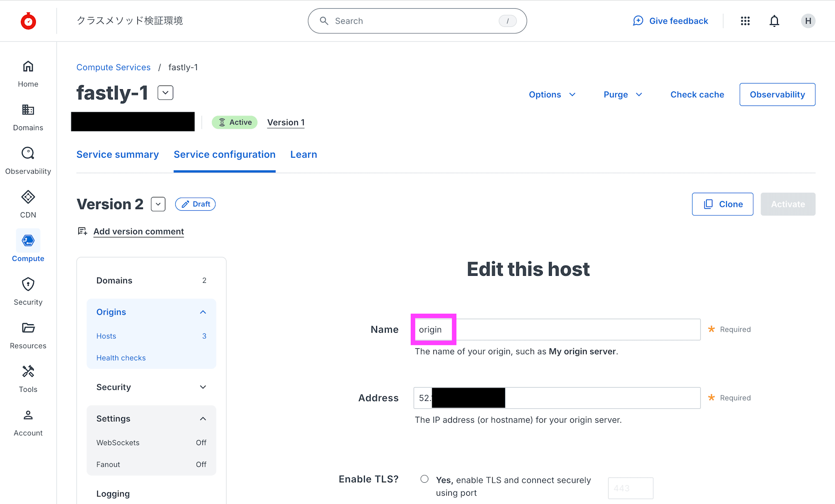835x504 pixels.
Task: Open the Resources folder icon
Action: [x=28, y=328]
